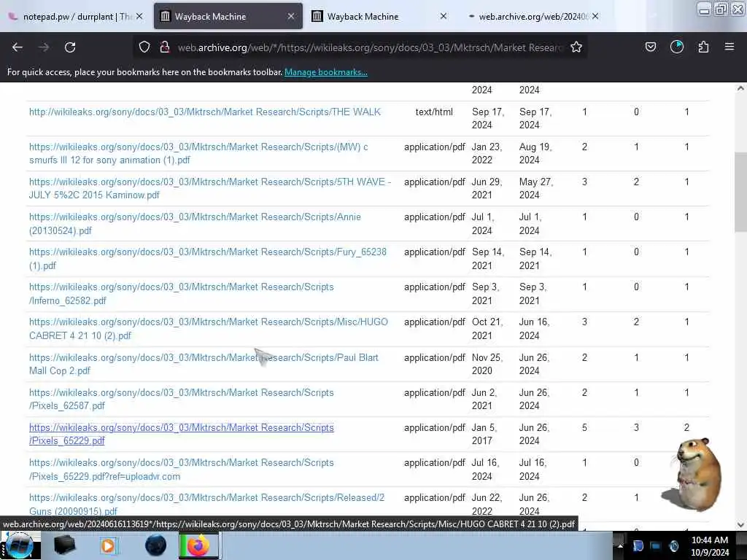This screenshot has height=560, width=747.
Task: Bookmark this page with the star
Action: 576,47
